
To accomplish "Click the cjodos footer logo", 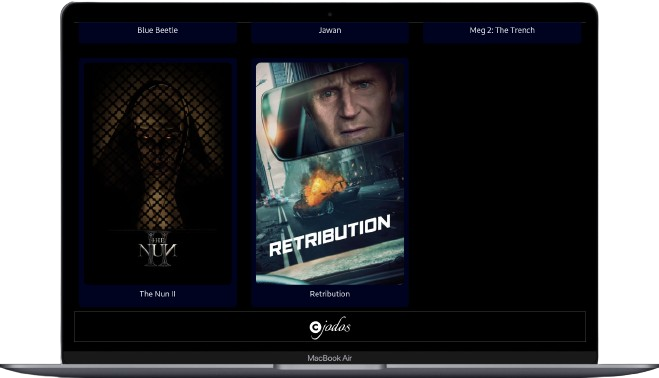I will tap(330, 327).
